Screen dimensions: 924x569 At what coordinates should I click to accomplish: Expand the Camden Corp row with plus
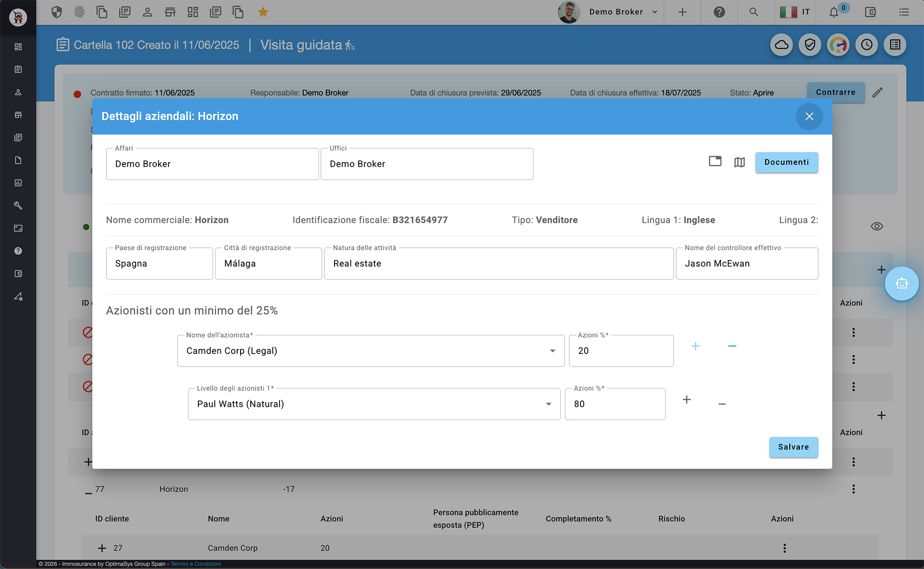(x=102, y=548)
